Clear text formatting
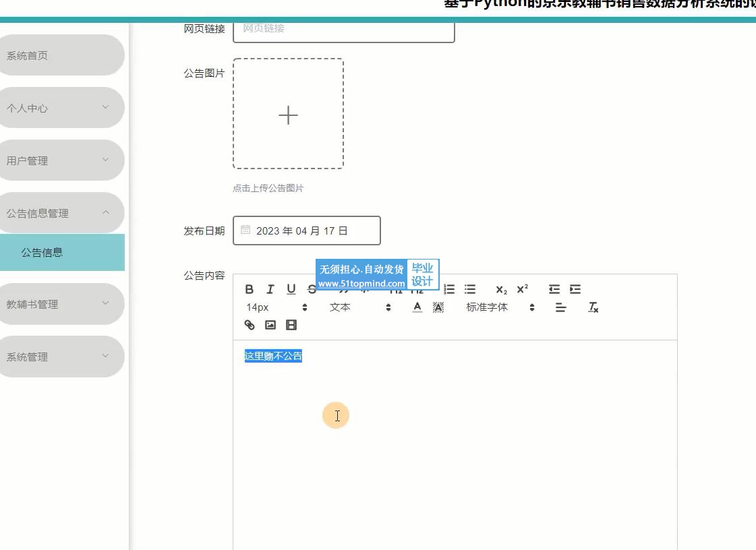The height and width of the screenshot is (550, 756). 593,307
